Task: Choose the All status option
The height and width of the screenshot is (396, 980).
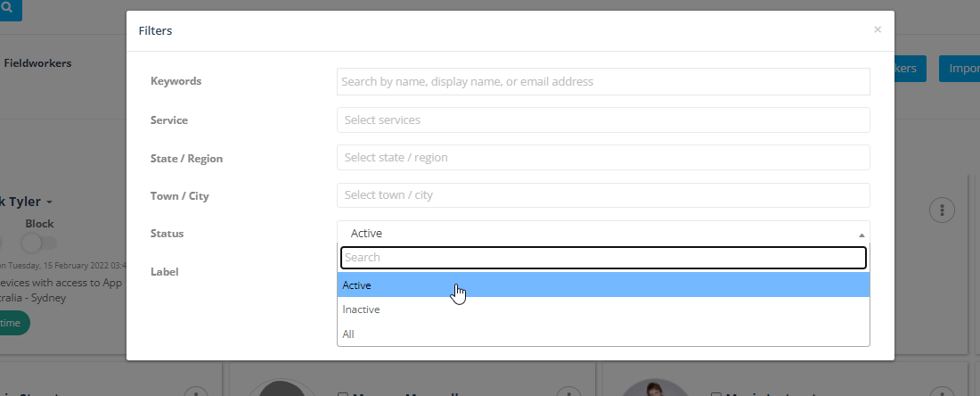Action: (x=603, y=334)
